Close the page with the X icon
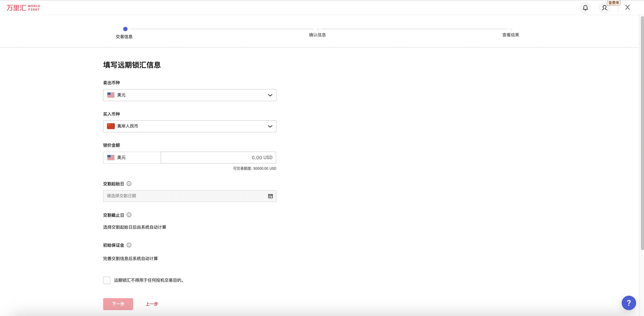 (x=627, y=7)
